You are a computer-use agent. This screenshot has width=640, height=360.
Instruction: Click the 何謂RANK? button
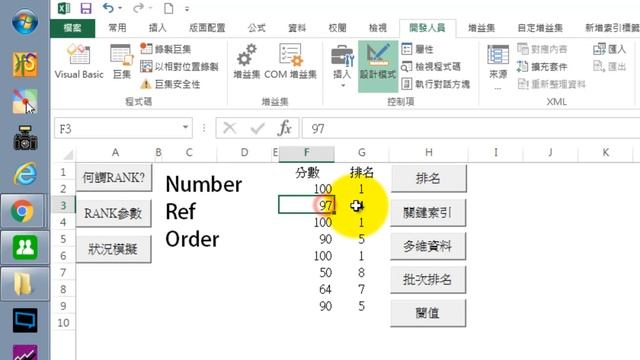point(113,178)
